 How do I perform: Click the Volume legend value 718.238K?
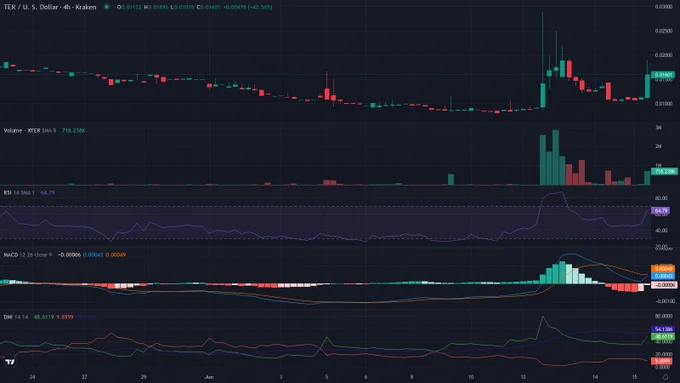(x=73, y=130)
